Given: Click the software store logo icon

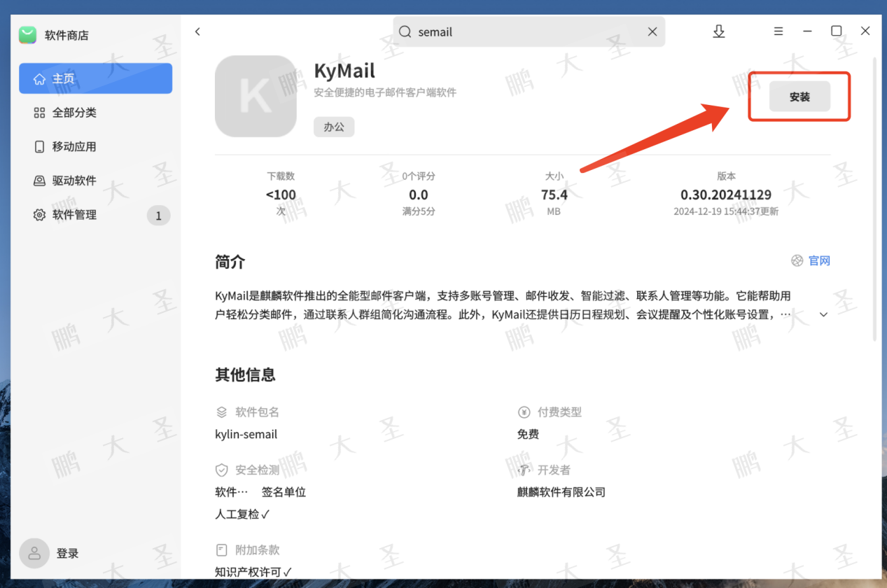Looking at the screenshot, I should (x=27, y=35).
